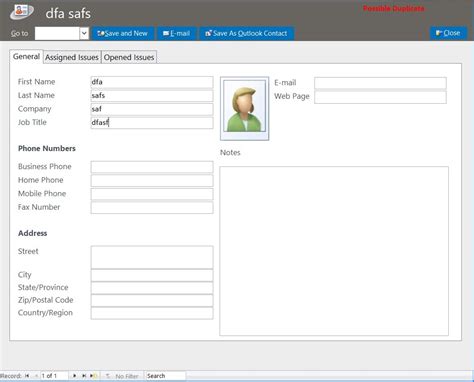Click the Company field

[152, 109]
